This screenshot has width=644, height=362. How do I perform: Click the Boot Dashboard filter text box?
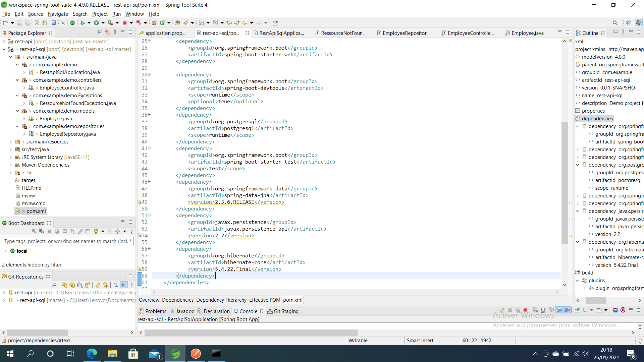point(68,241)
